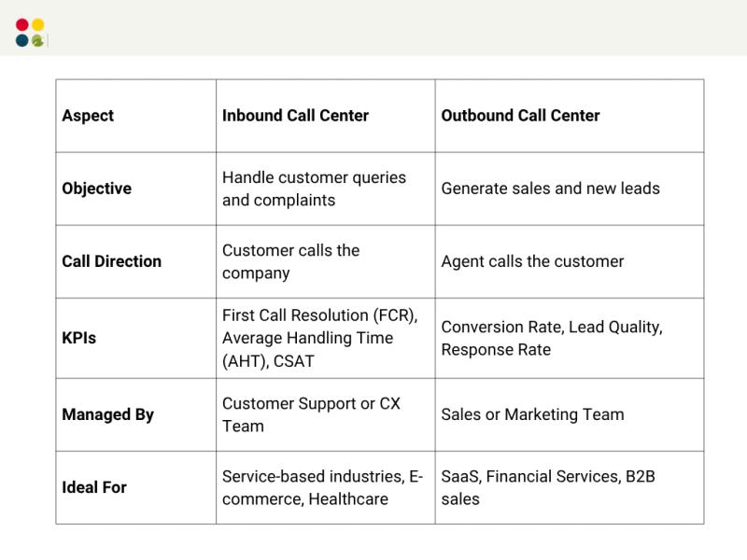The height and width of the screenshot is (560, 747).
Task: Select 'Agent calls the customer' cell
Action: 532,261
